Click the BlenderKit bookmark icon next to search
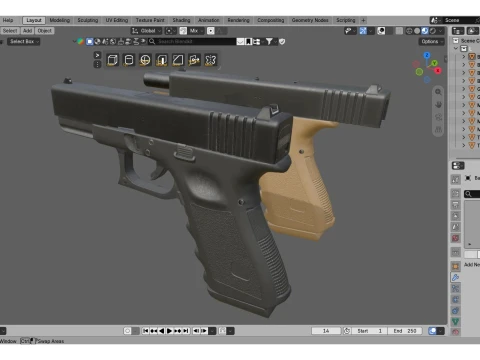Image resolution: width=480 pixels, height=360 pixels. (248, 42)
